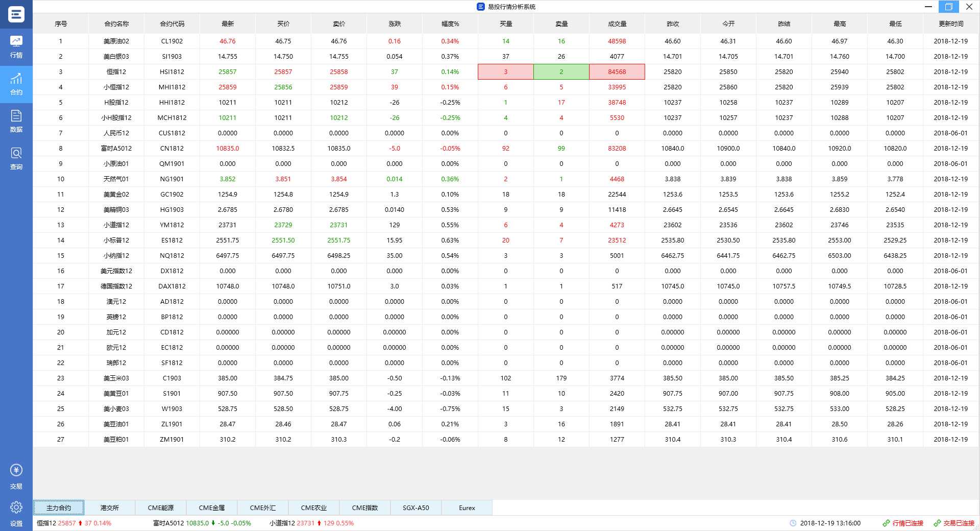Click contract code HG1903
Screen dimensions: 980x531
click(x=172, y=209)
